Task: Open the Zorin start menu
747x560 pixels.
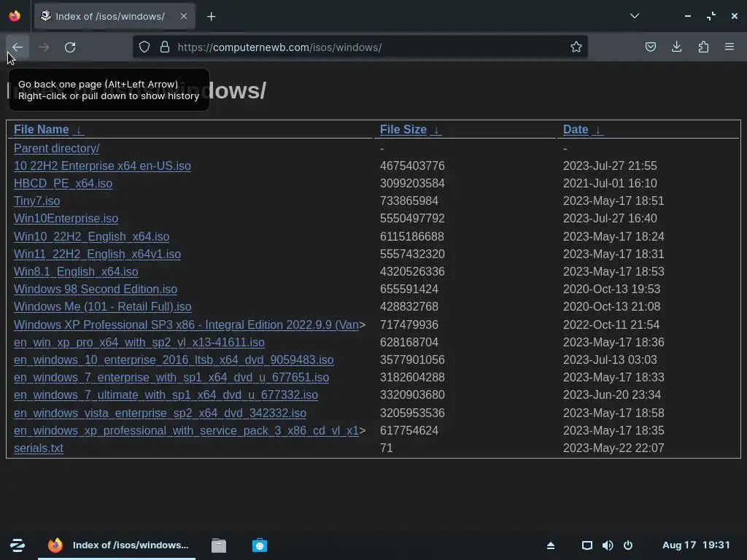Action: tap(18, 545)
